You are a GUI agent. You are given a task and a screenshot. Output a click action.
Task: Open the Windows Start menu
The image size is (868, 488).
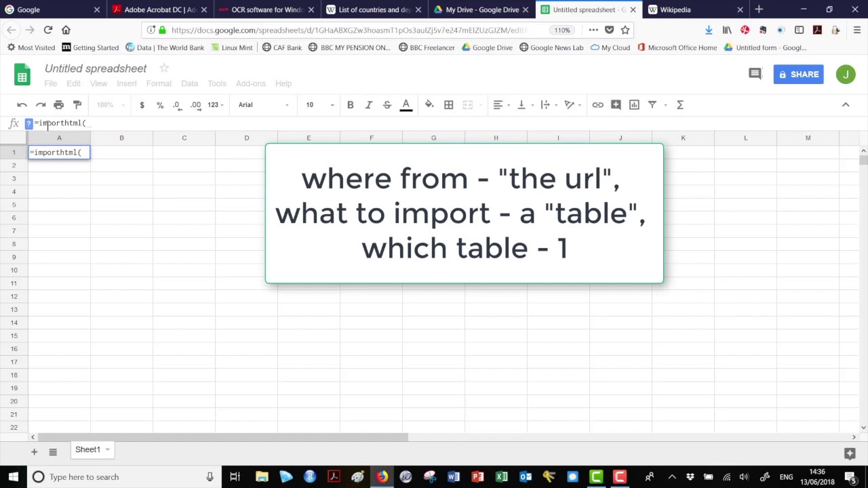[x=13, y=476]
